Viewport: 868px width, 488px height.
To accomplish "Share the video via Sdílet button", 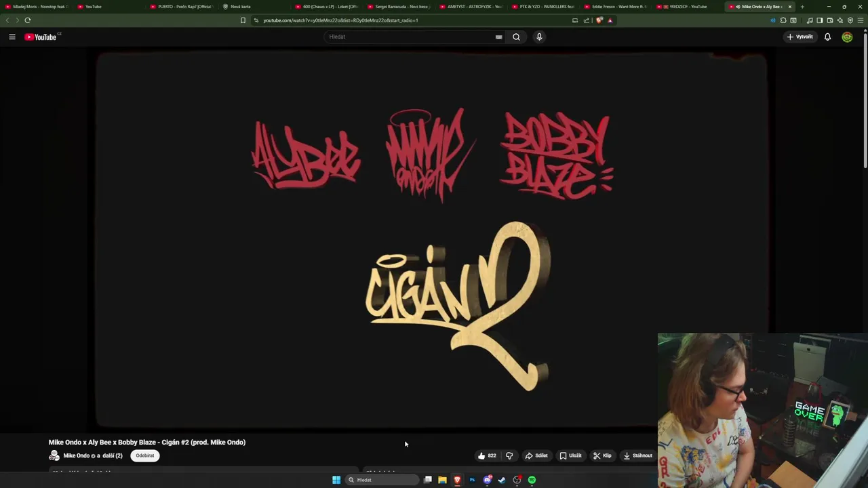I will point(536,455).
